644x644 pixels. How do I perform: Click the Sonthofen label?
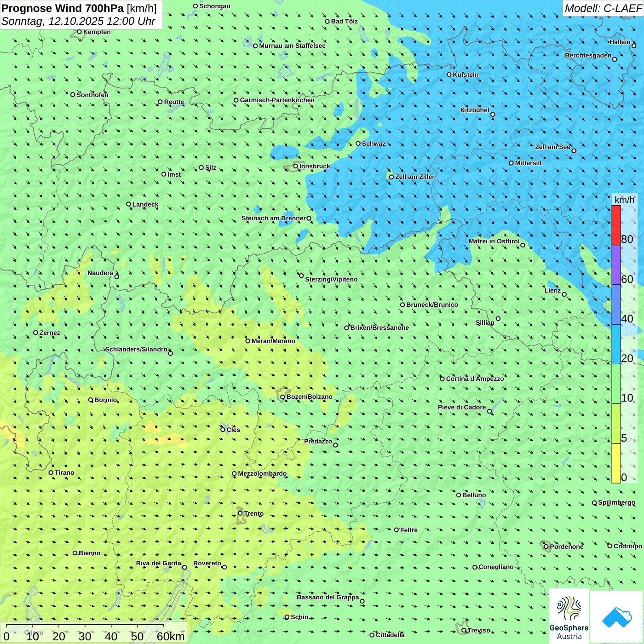tap(92, 95)
